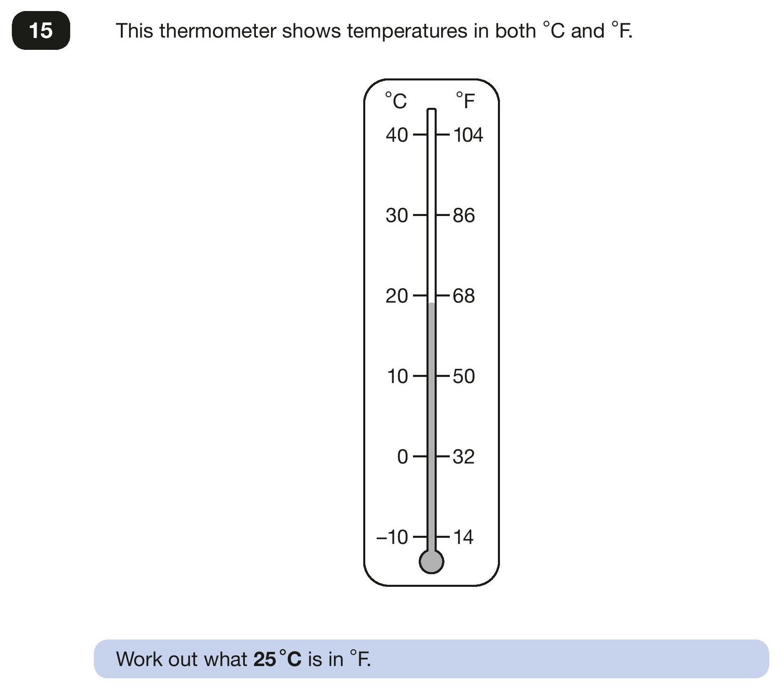
Task: Click the question number 15 badge
Action: pyautogui.click(x=41, y=31)
